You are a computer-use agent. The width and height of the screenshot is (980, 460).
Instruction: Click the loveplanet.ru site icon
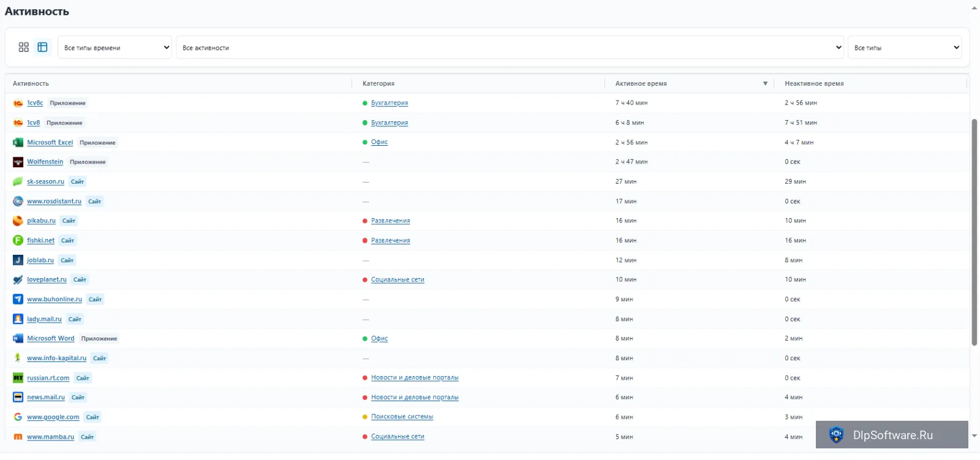click(x=18, y=279)
